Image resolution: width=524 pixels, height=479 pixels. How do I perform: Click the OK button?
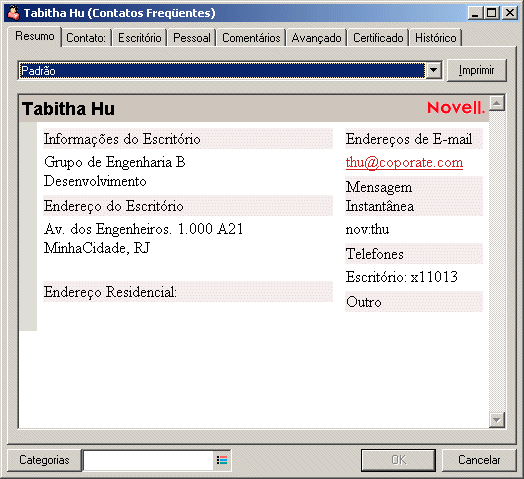pos(398,460)
